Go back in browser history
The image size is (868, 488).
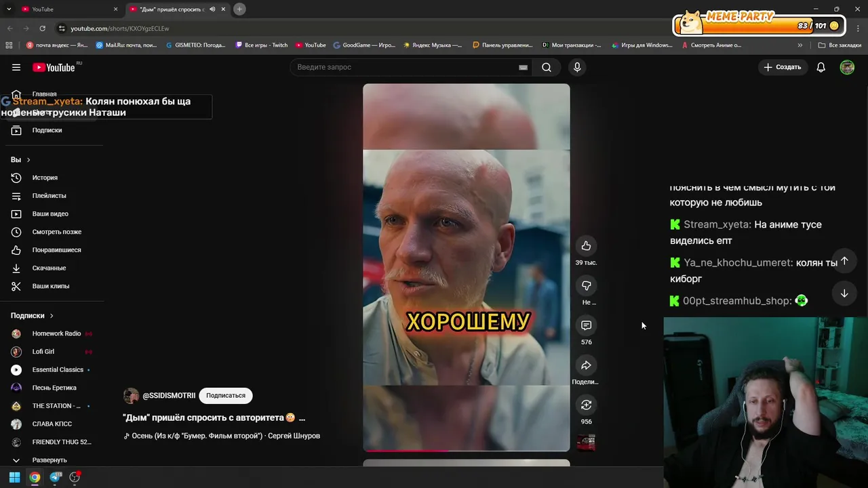coord(9,28)
